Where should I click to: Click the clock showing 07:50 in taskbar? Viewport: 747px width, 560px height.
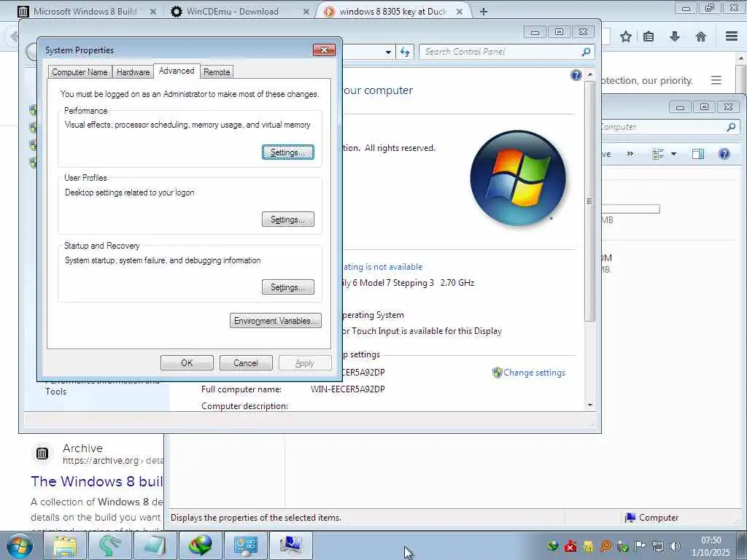point(711,540)
